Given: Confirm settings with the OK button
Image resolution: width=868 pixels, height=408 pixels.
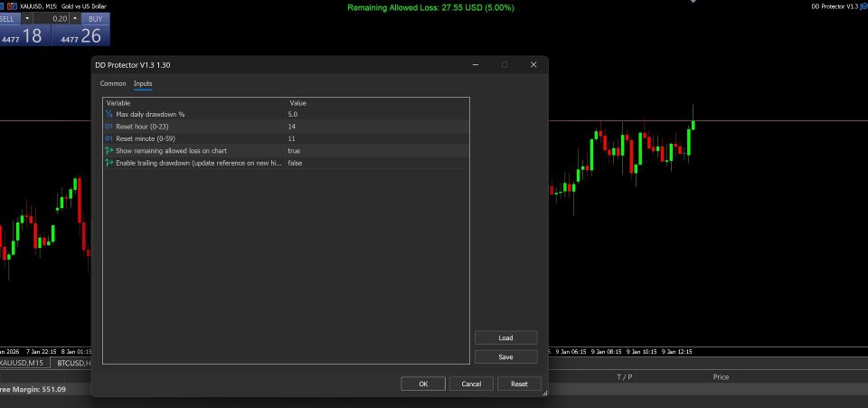Looking at the screenshot, I should coord(423,384).
